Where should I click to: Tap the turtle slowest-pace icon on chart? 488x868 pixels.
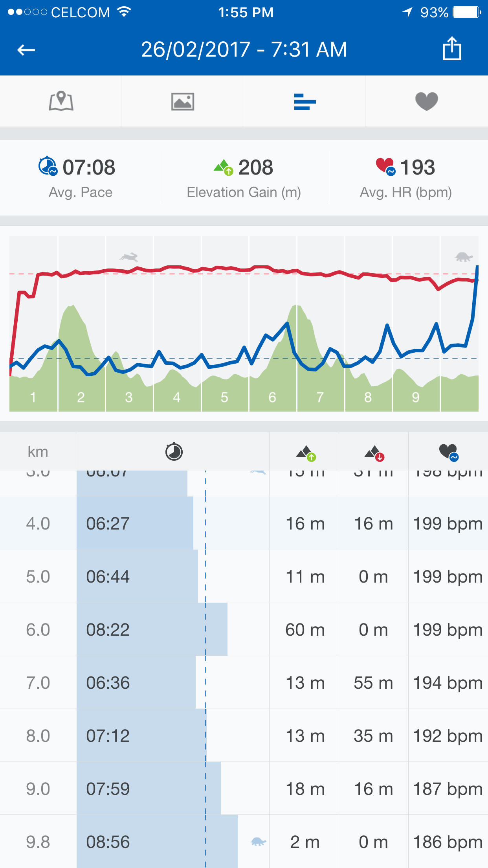464,257
